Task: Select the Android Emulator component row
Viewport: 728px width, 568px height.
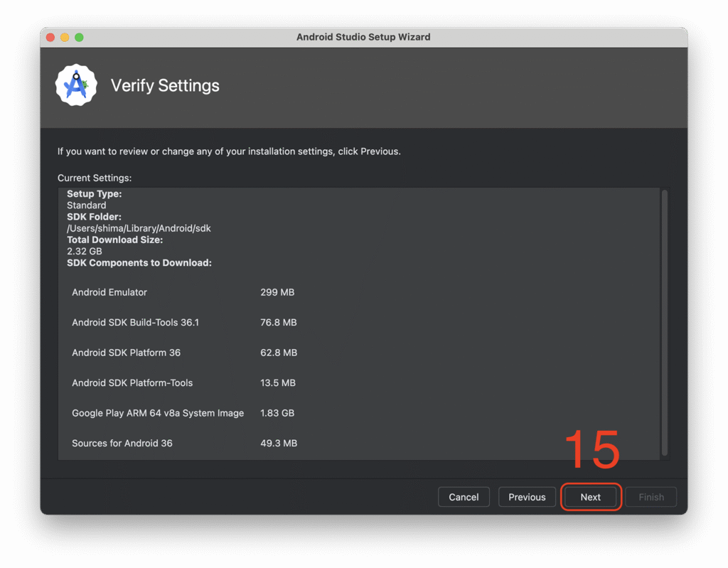Action: pos(109,292)
